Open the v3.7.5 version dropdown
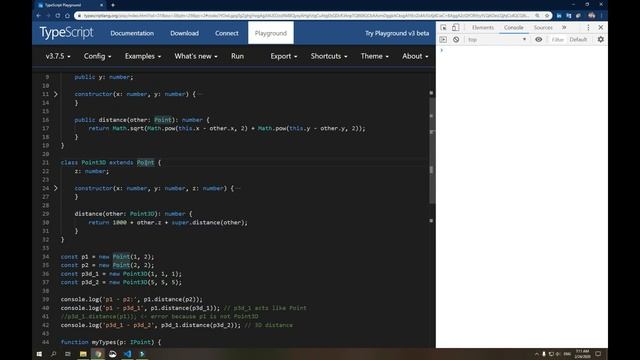 [58, 56]
